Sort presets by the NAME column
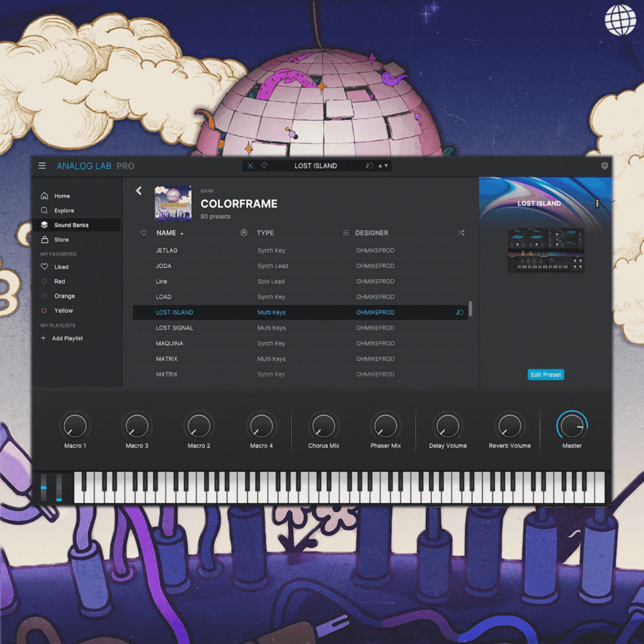 tap(166, 233)
